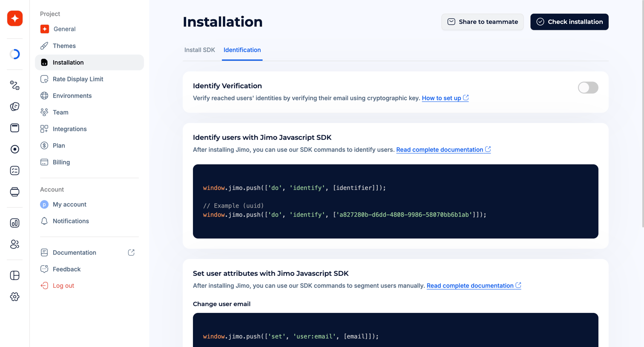Open Themes in the sidebar
This screenshot has width=644, height=347.
(89, 46)
